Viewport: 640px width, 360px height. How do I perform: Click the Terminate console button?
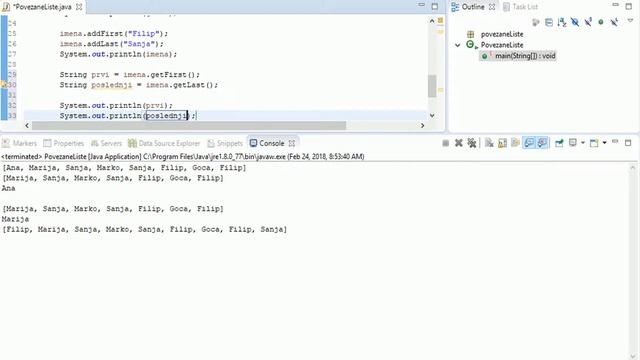[445, 143]
